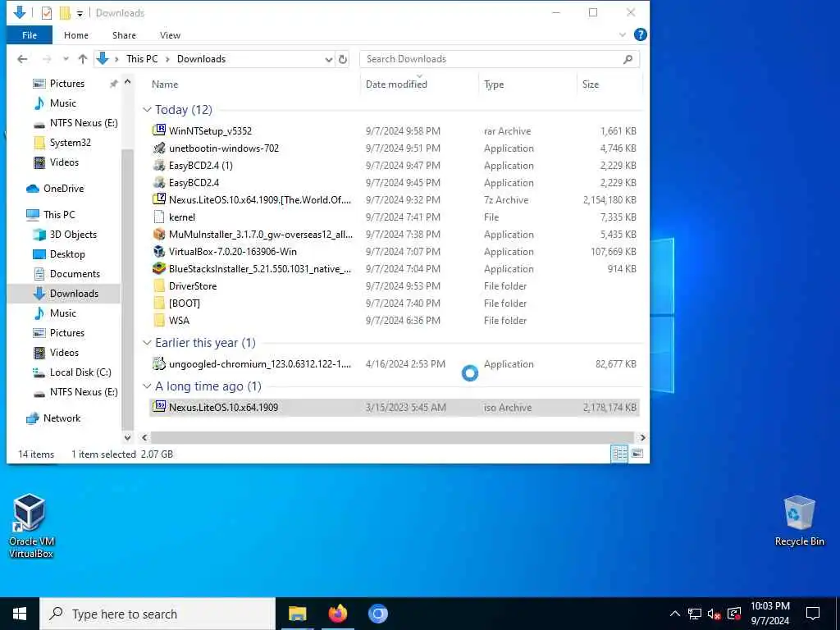The image size is (840, 630).
Task: Switch to Details view layout
Action: 619,454
